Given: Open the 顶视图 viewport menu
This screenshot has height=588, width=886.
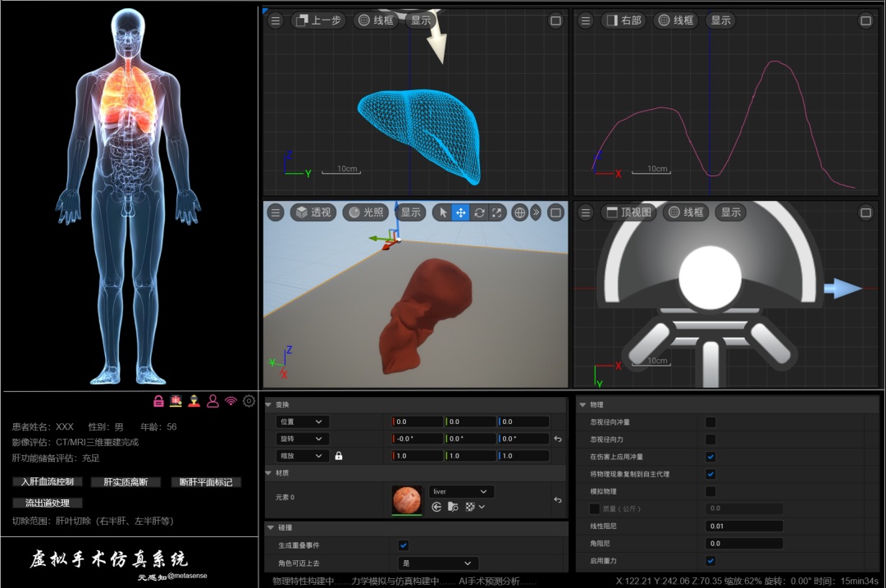Looking at the screenshot, I should click(x=628, y=212).
